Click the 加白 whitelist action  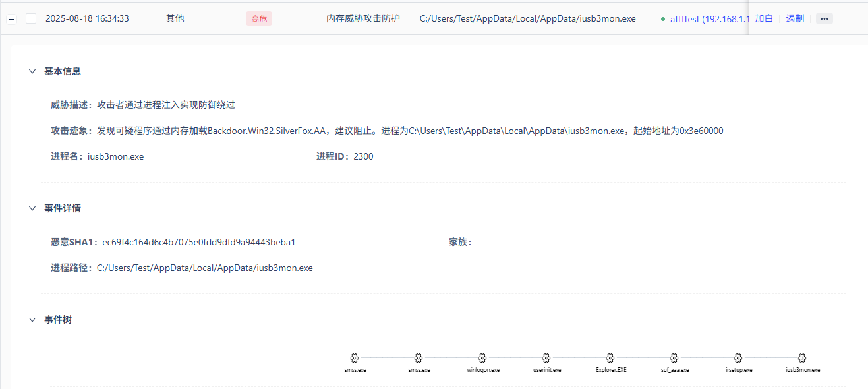point(763,19)
